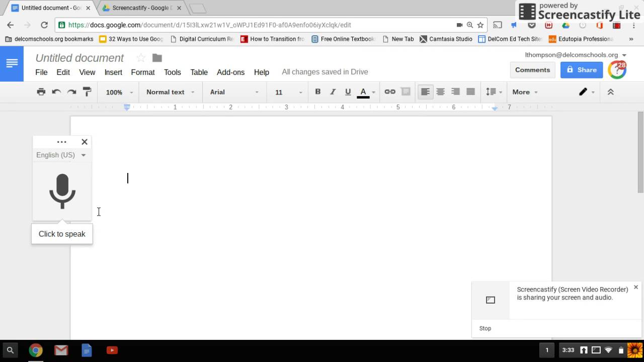Click the Undo arrow icon

(56, 92)
